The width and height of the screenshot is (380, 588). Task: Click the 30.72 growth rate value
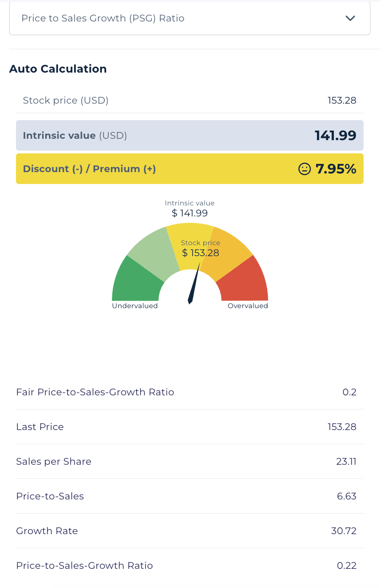click(x=344, y=531)
